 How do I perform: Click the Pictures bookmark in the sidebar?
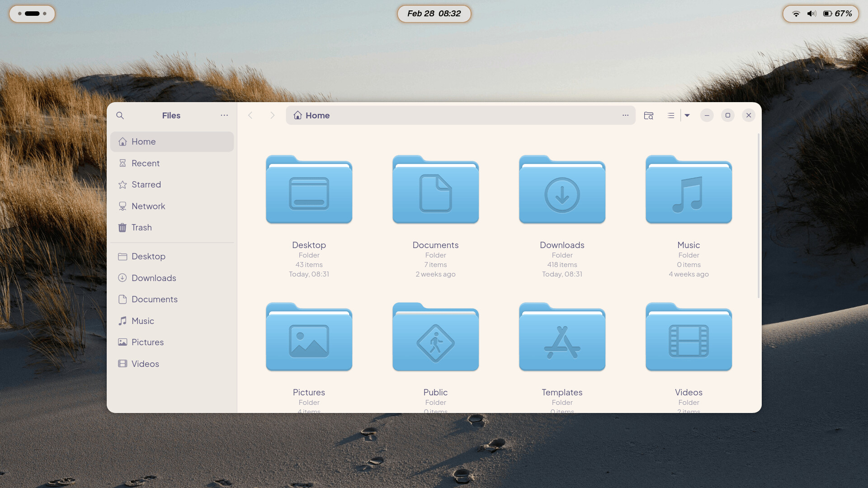(147, 343)
